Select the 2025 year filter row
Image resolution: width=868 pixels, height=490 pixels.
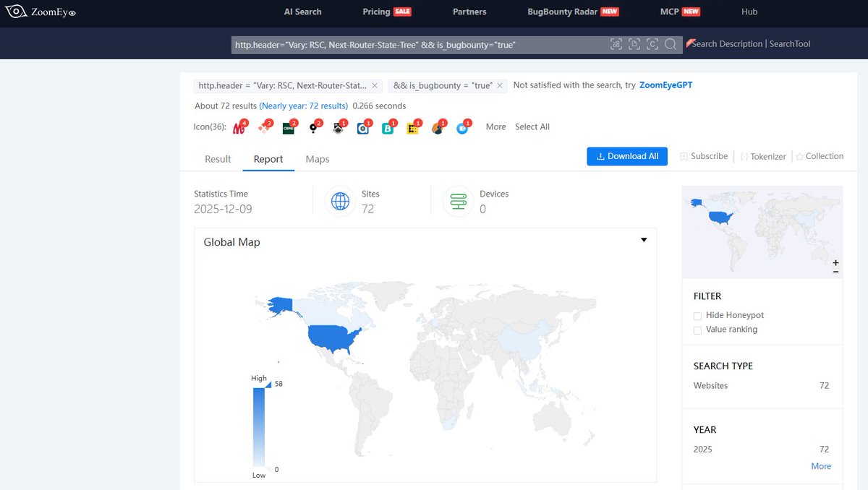click(x=761, y=450)
